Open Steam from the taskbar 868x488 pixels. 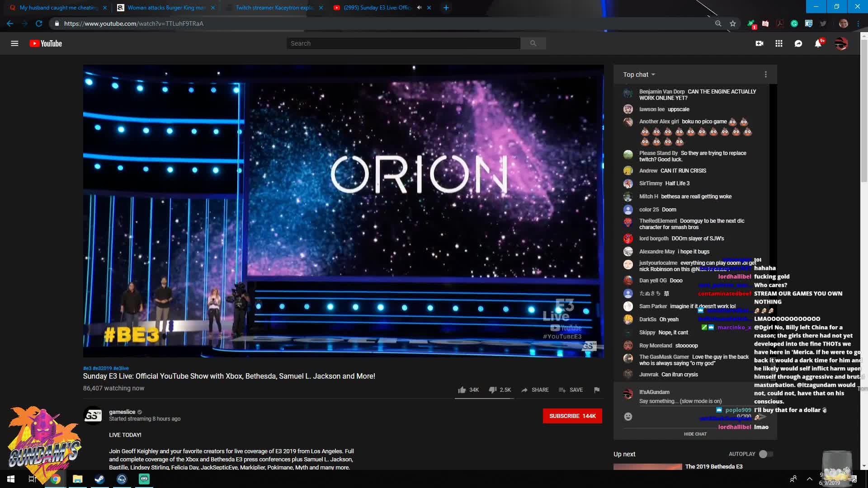pos(99,479)
